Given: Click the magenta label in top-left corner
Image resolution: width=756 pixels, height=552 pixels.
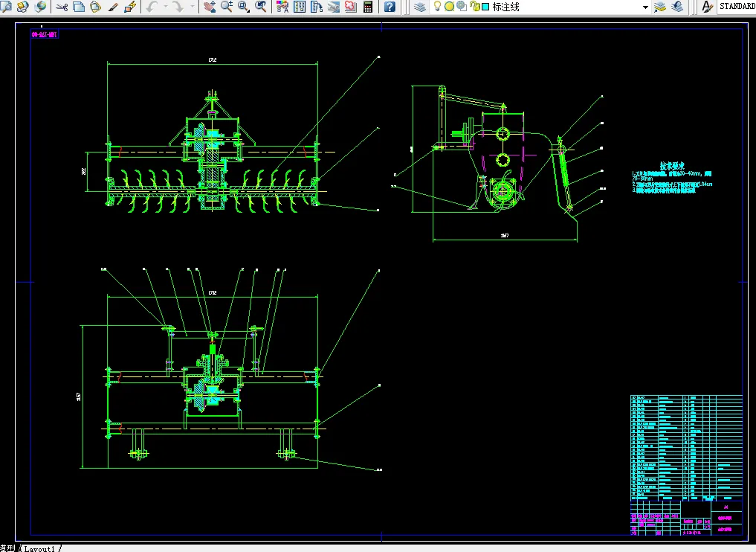Looking at the screenshot, I should 45,34.
